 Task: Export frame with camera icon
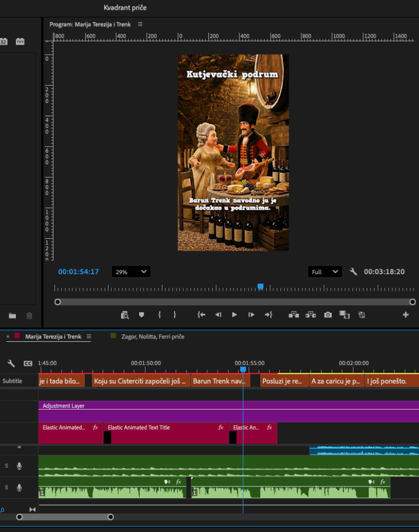click(328, 315)
